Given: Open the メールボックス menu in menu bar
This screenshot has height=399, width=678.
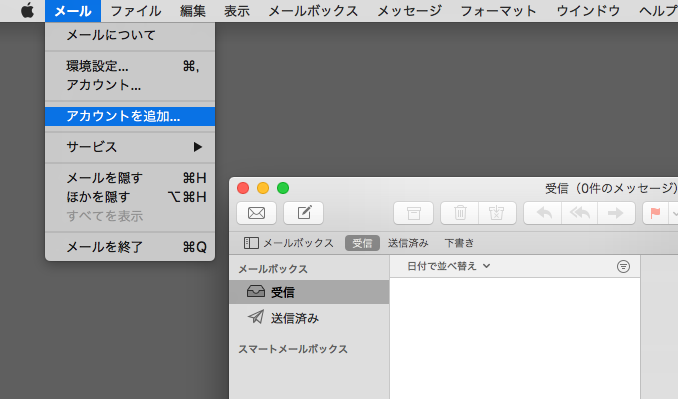Looking at the screenshot, I should tap(313, 11).
